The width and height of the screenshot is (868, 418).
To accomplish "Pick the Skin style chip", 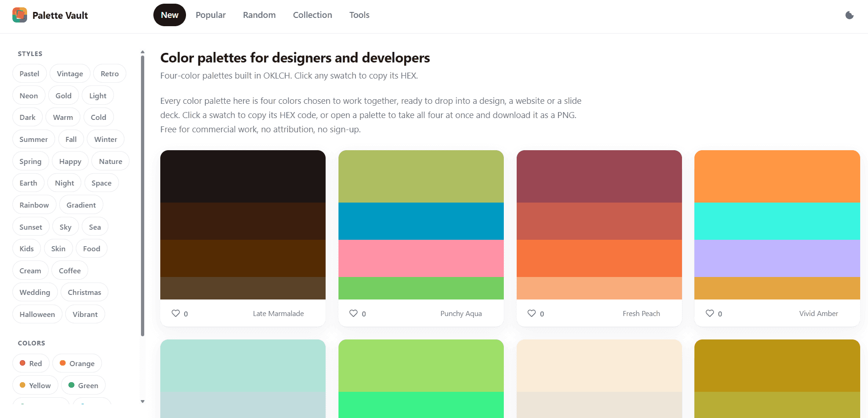I will [x=58, y=249].
